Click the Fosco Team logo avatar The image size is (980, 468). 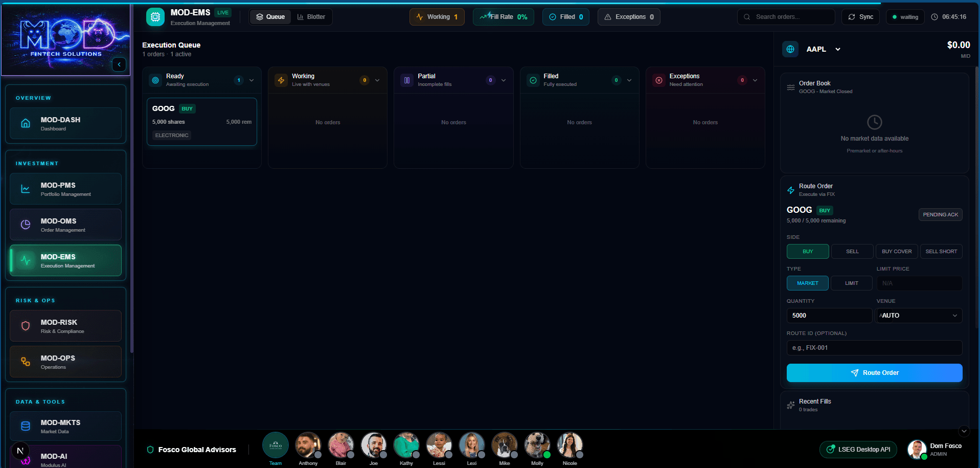pos(275,445)
